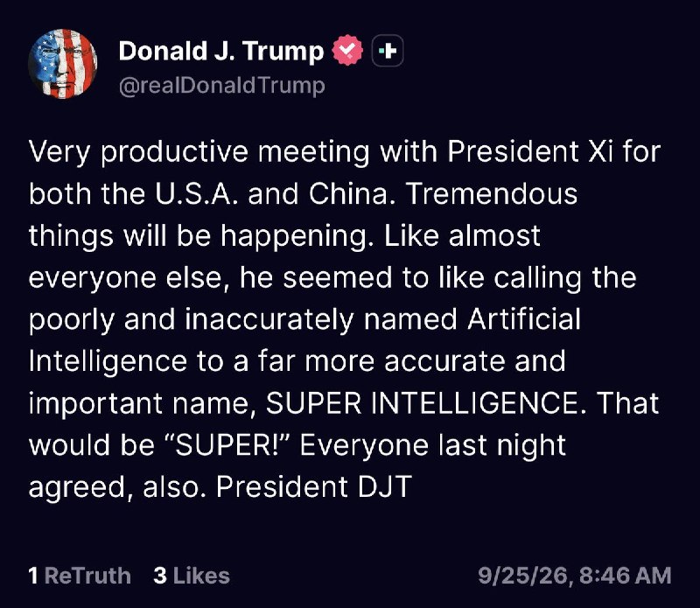This screenshot has width=700, height=608.
Task: Click the word Likes label
Action: [201, 576]
